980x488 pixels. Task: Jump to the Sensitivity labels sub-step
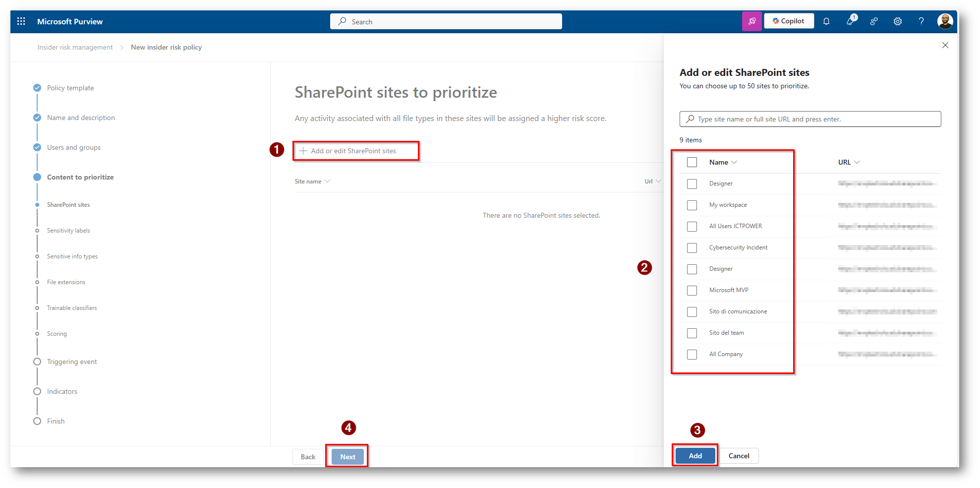tap(68, 231)
